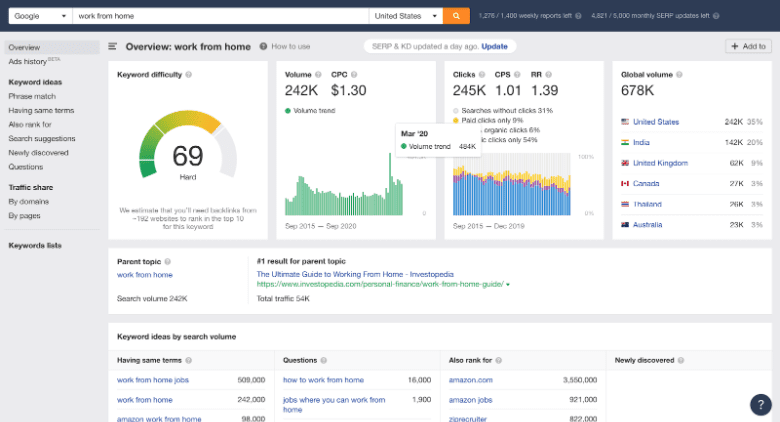
Task: Open Ads history in the sidebar
Action: pos(28,62)
